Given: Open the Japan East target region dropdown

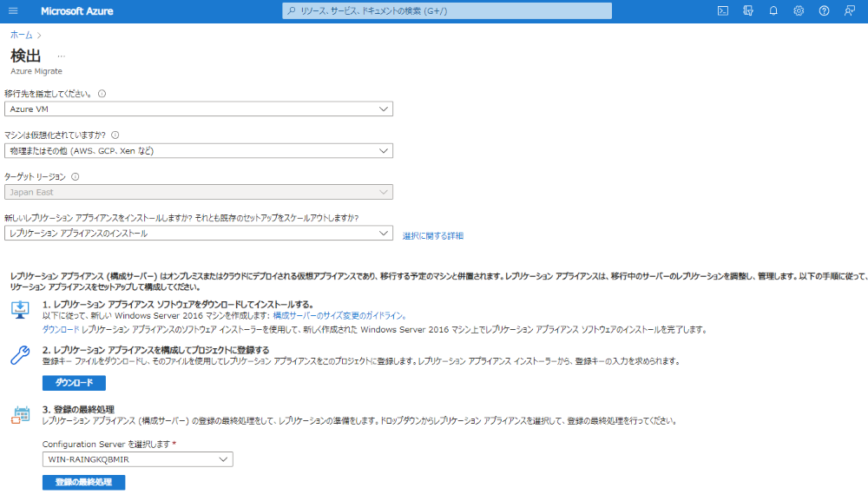Looking at the screenshot, I should click(x=199, y=192).
